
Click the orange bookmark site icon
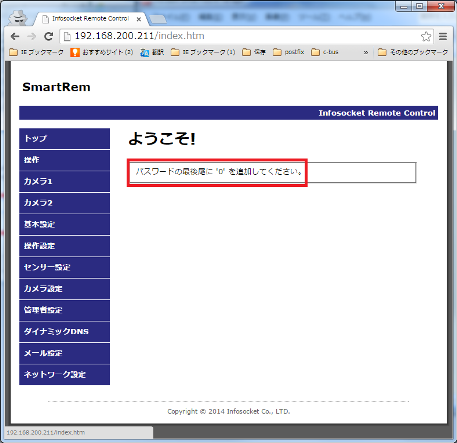(x=75, y=52)
